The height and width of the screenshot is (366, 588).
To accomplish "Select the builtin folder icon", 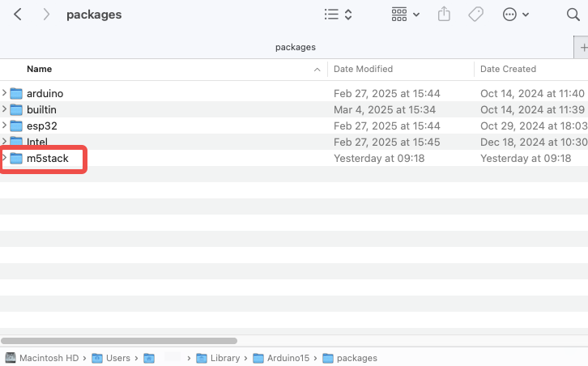I will coord(17,109).
